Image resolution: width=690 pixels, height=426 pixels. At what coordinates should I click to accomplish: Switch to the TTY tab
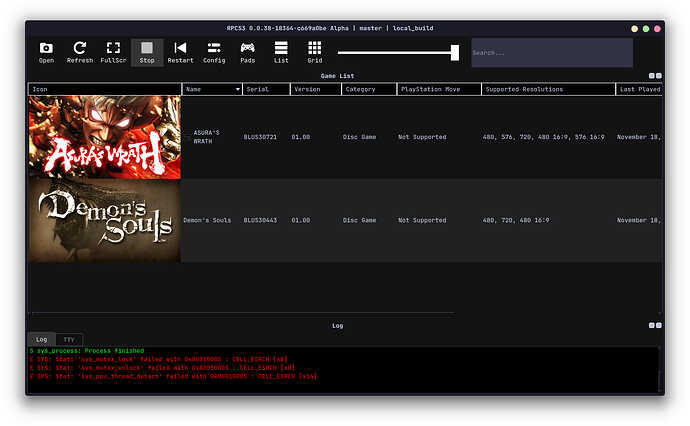click(x=69, y=340)
